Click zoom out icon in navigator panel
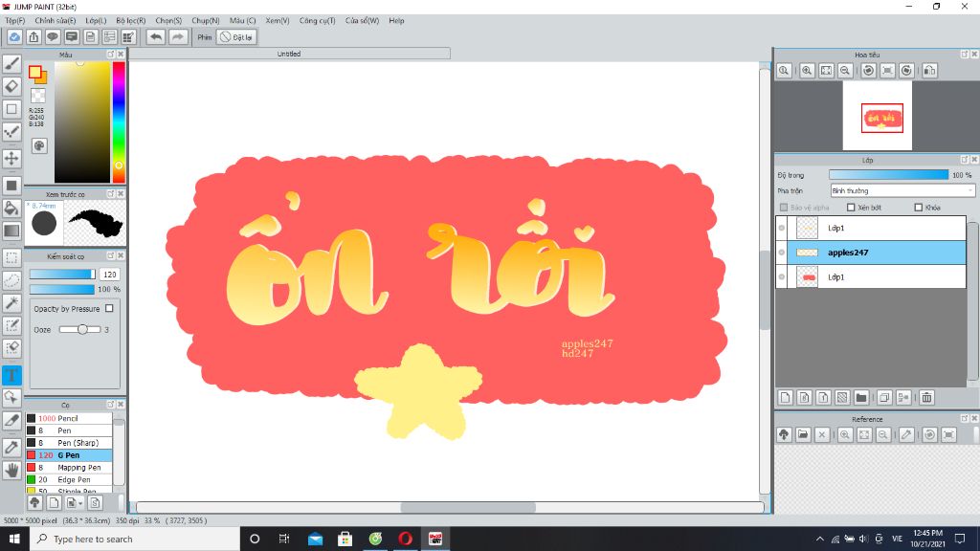Image resolution: width=980 pixels, height=551 pixels. pos(845,71)
